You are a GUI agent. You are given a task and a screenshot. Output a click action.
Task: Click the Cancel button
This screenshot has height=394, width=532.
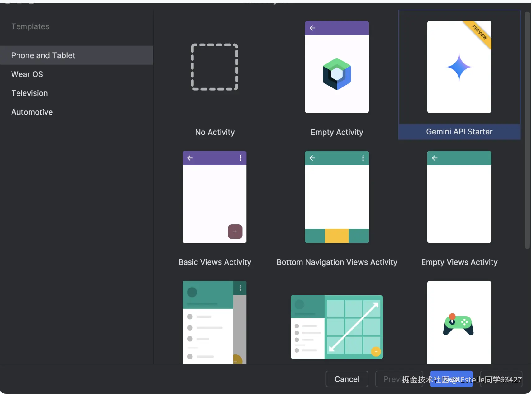tap(347, 379)
